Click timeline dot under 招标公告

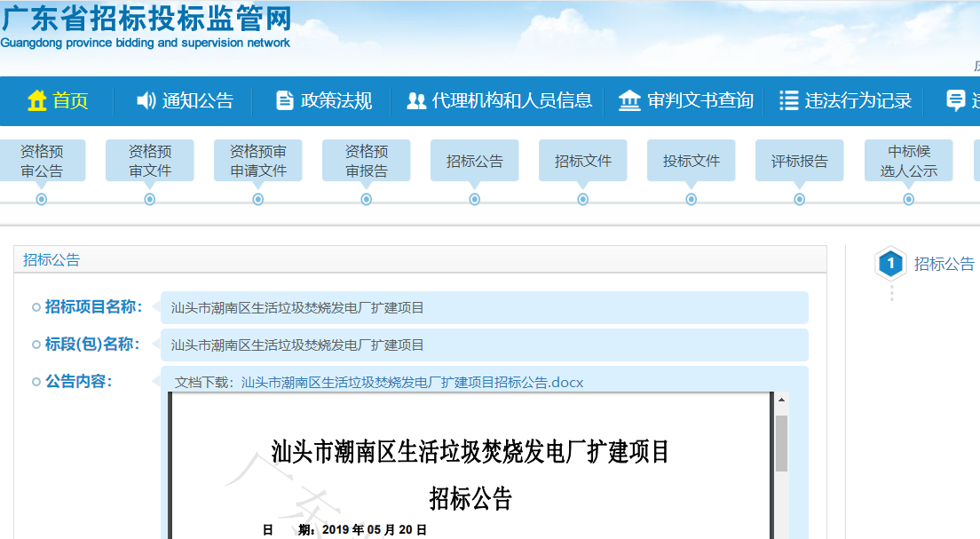pos(475,200)
